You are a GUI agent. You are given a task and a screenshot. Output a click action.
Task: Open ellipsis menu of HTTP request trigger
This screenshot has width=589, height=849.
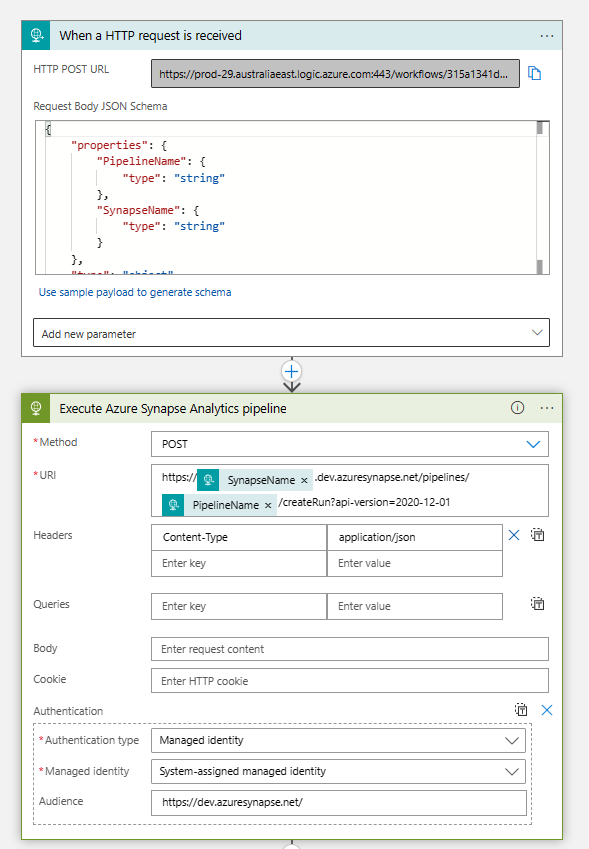547,36
